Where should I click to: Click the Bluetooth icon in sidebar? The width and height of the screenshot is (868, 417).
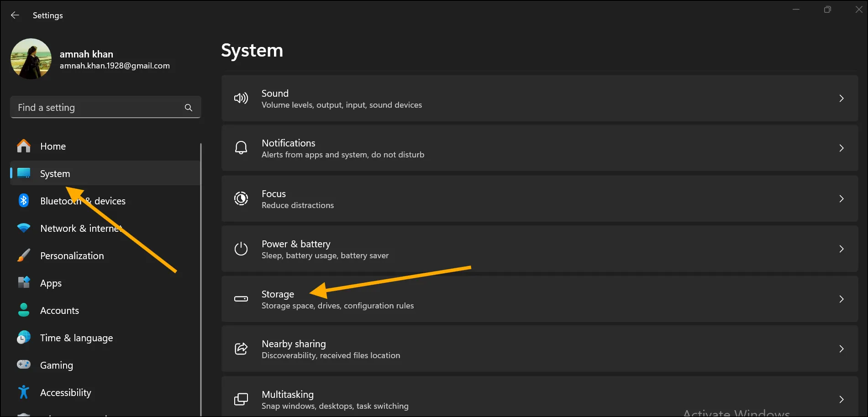(x=23, y=200)
